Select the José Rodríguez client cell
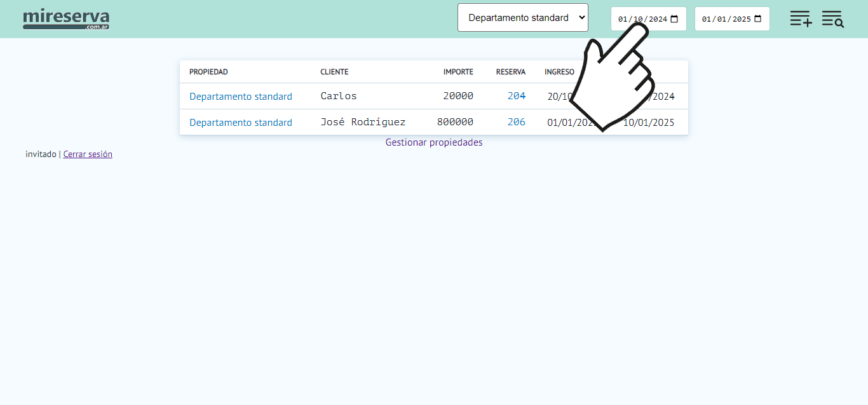Image resolution: width=868 pixels, height=405 pixels. pyautogui.click(x=363, y=122)
